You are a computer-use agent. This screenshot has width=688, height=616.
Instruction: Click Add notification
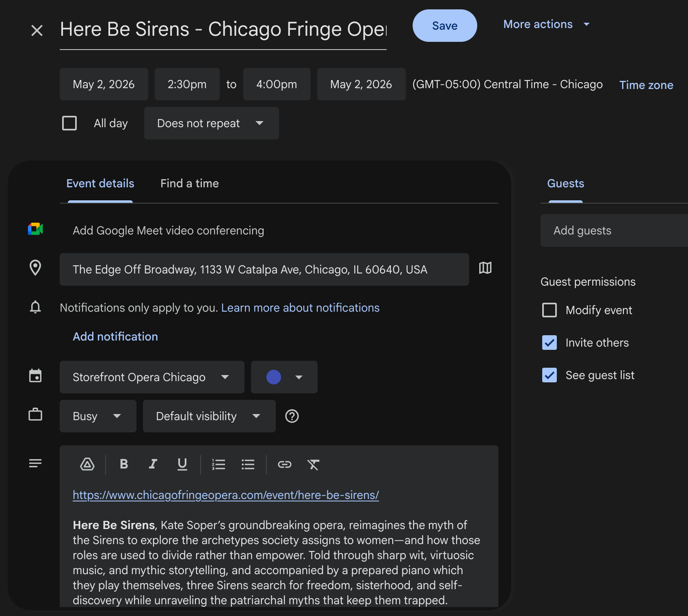115,336
